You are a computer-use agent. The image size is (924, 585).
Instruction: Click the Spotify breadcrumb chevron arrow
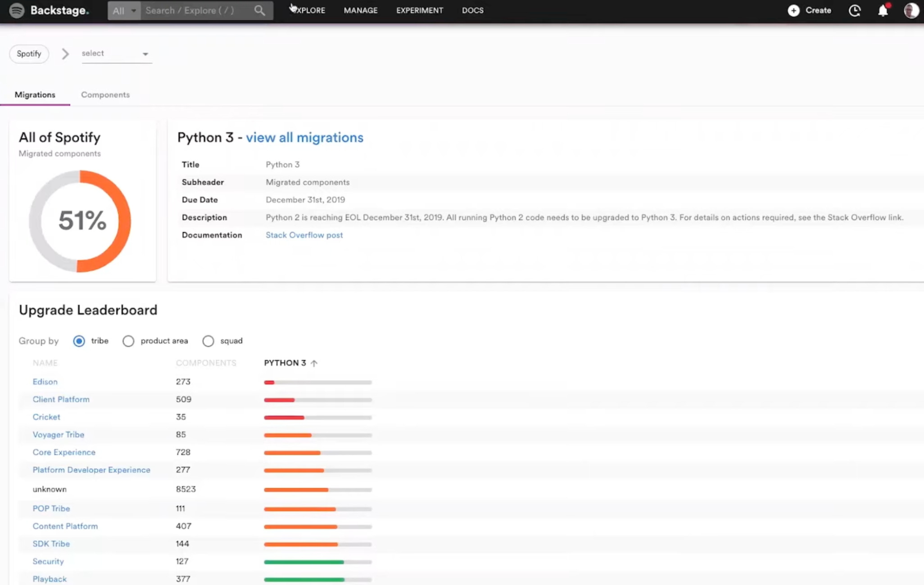[65, 54]
